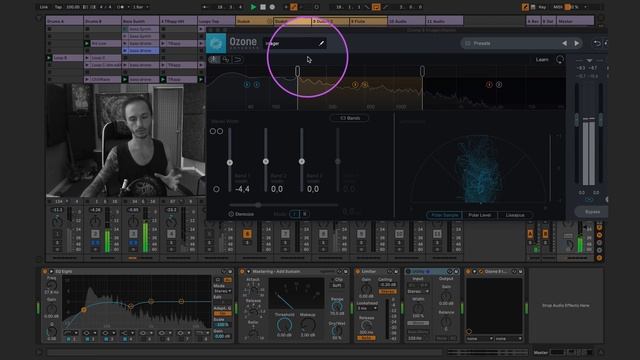The height and width of the screenshot is (360, 640).
Task: Click Band 1 width slider handle
Action: click(x=230, y=162)
